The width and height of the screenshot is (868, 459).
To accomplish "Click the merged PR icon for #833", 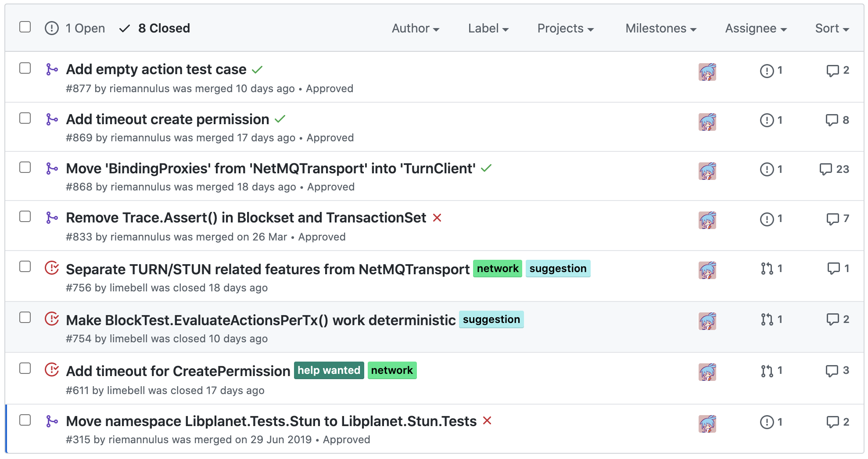I will (x=52, y=218).
